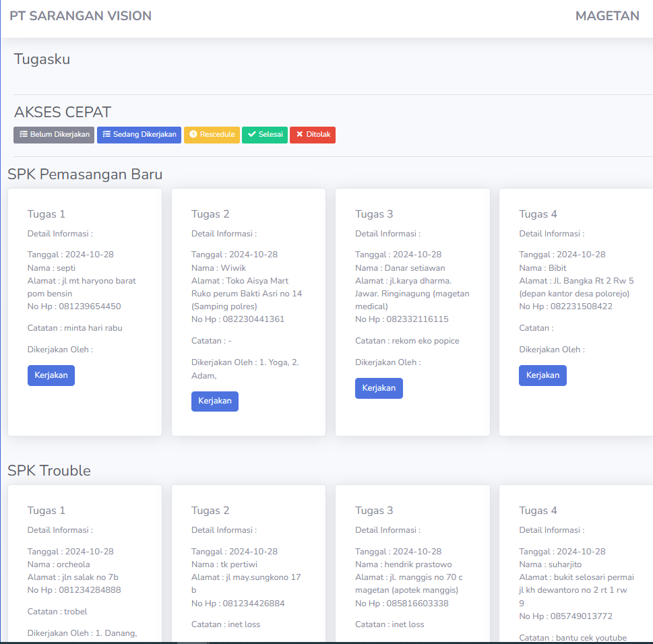Filter tasks by Belum Dikerjakan
Screen dimensions: 653x644
tap(54, 135)
